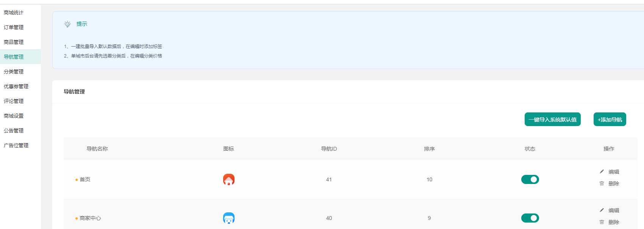Click navigation ID 40 cell
This screenshot has height=229, width=644.
329,218
